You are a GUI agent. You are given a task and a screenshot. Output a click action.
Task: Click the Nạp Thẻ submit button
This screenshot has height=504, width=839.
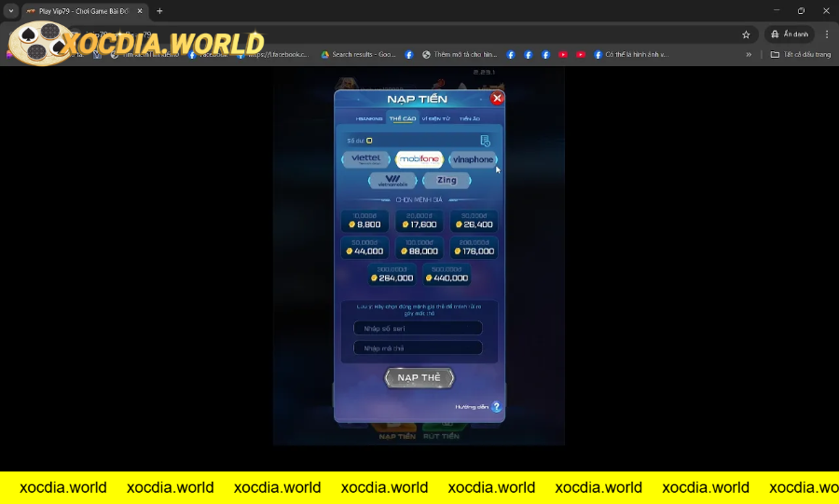tap(419, 378)
